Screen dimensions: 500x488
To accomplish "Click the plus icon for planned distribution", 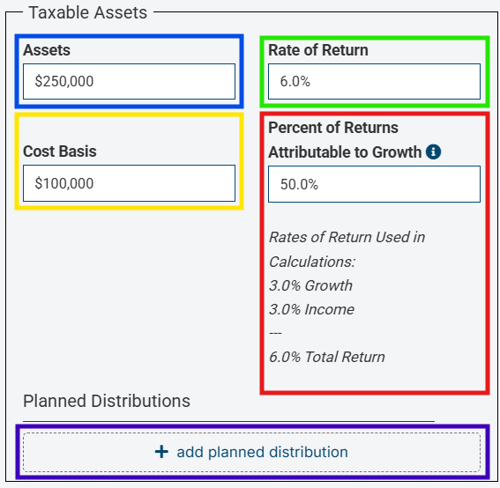I will click(161, 452).
